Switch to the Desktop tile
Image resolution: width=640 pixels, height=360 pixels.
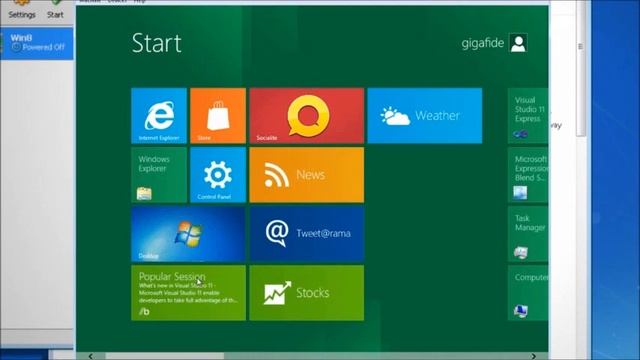[x=189, y=234]
